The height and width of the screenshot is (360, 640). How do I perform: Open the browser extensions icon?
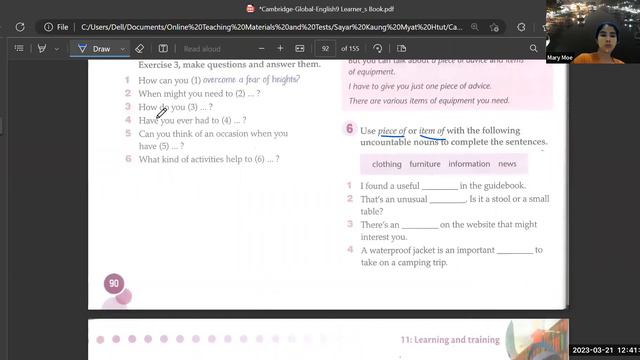521,27
